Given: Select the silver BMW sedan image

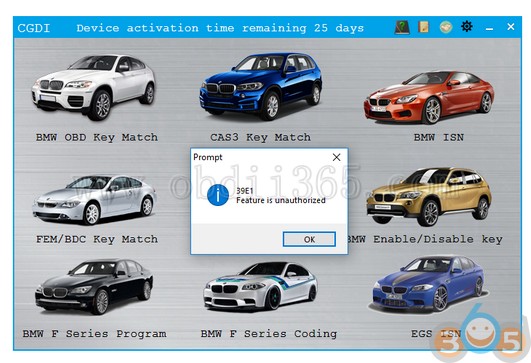Looking at the screenshot, I should (x=94, y=200).
